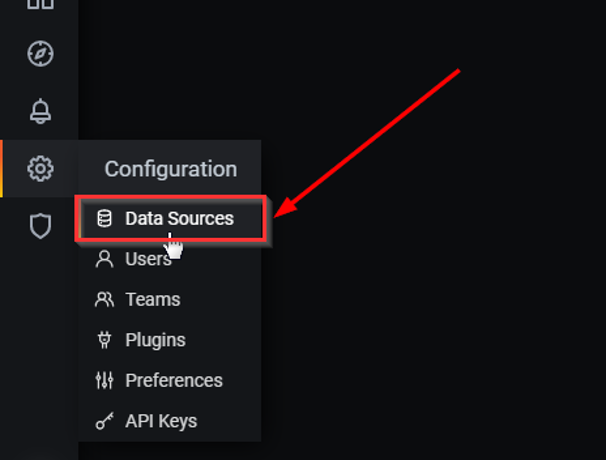Click the group icon beside Teams
The height and width of the screenshot is (460, 606).
(104, 299)
